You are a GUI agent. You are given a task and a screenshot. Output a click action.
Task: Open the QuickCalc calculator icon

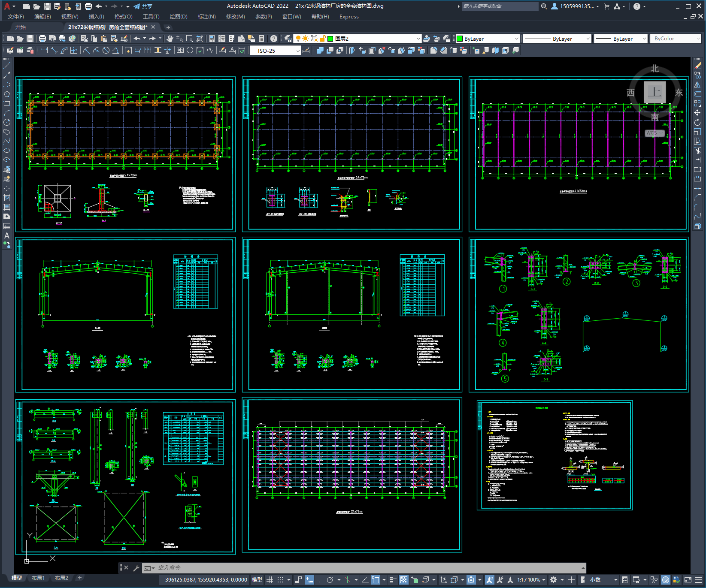(x=261, y=39)
